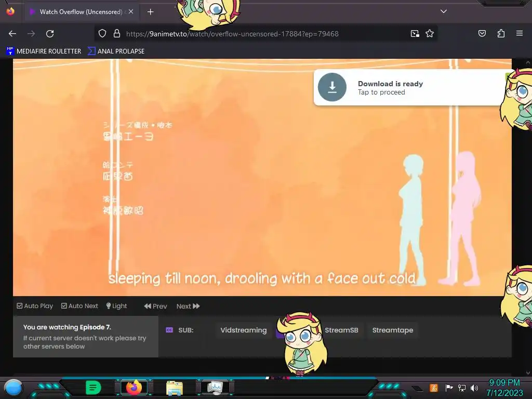Open the green notes app in taskbar
The image size is (532, 399).
pos(94,388)
